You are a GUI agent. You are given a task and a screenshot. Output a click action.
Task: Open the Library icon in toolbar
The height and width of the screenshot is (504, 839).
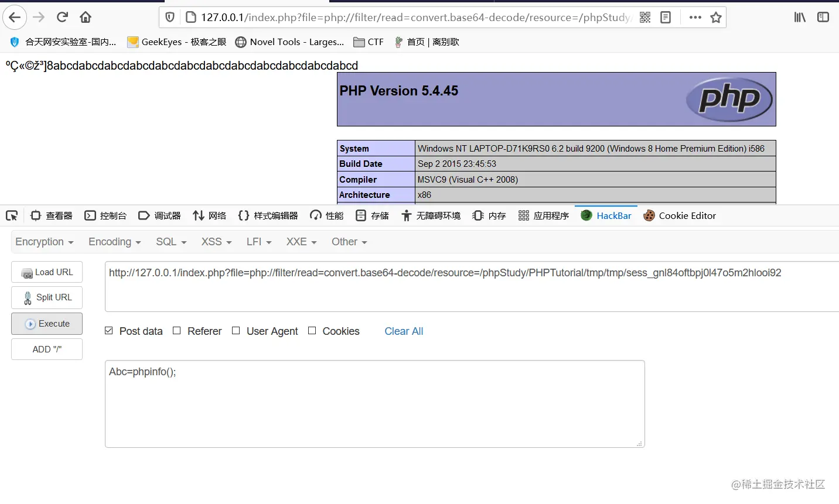click(x=800, y=18)
